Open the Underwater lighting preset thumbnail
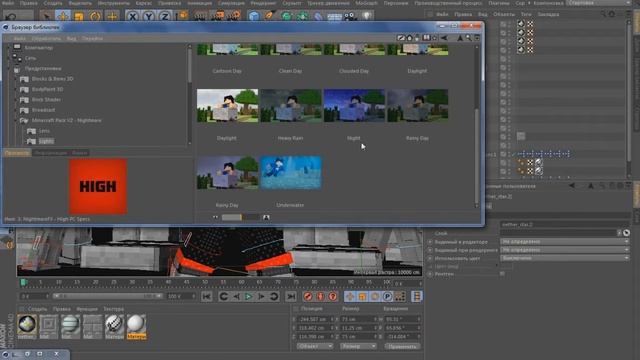640x360 pixels. point(291,173)
